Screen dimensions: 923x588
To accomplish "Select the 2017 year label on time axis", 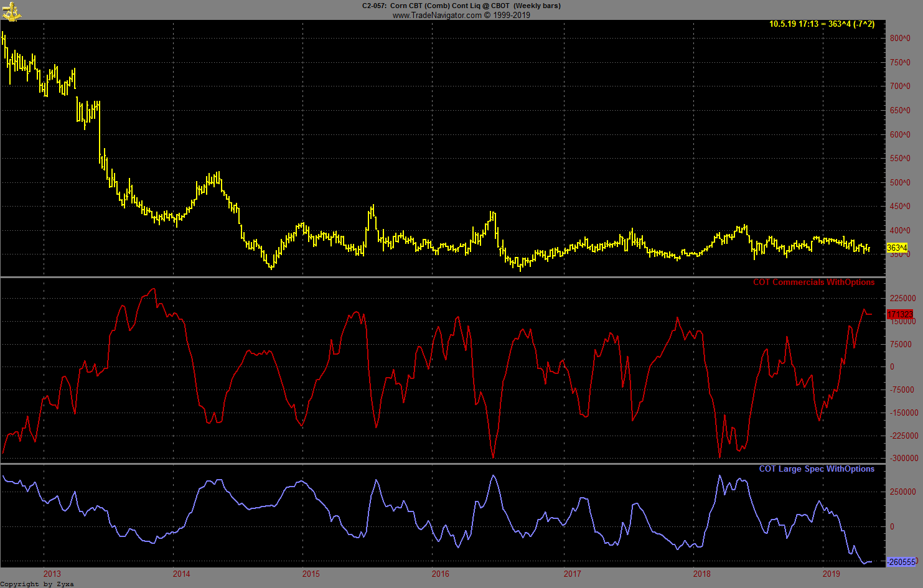I will pos(572,574).
